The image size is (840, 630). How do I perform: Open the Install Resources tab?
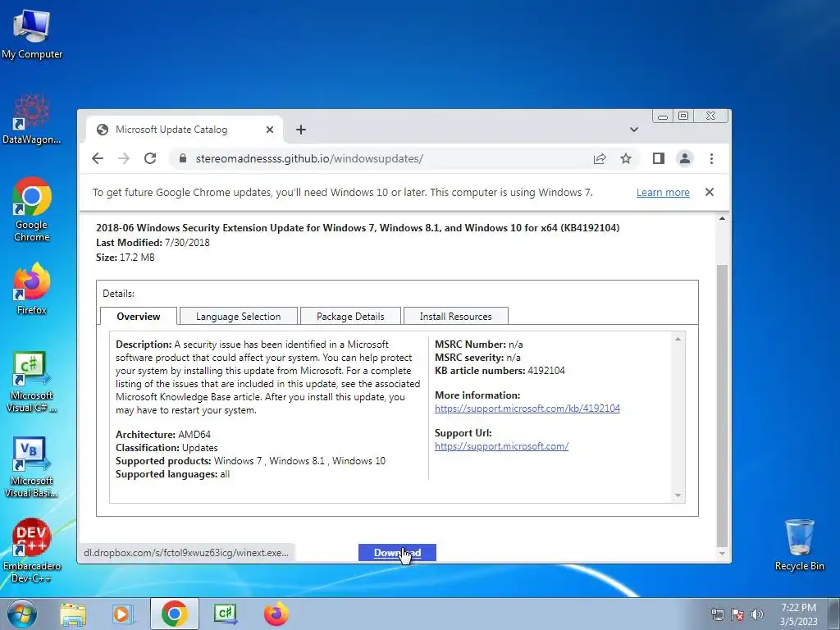[455, 316]
